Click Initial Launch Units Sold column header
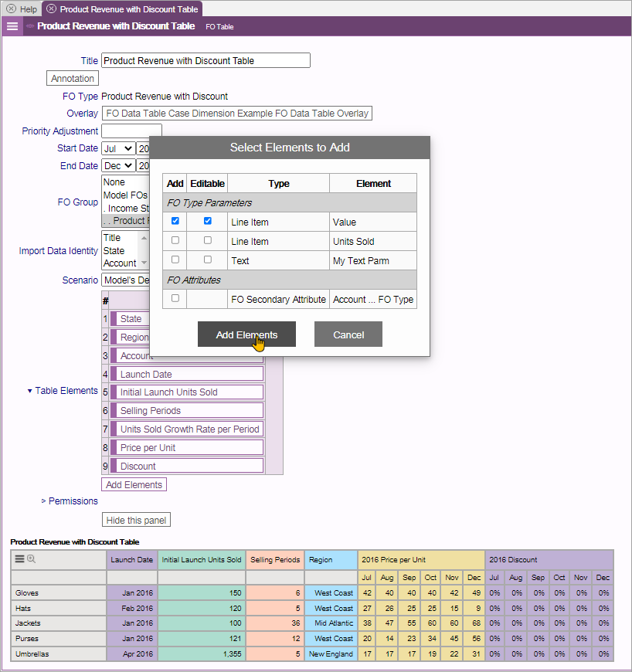 coord(202,560)
